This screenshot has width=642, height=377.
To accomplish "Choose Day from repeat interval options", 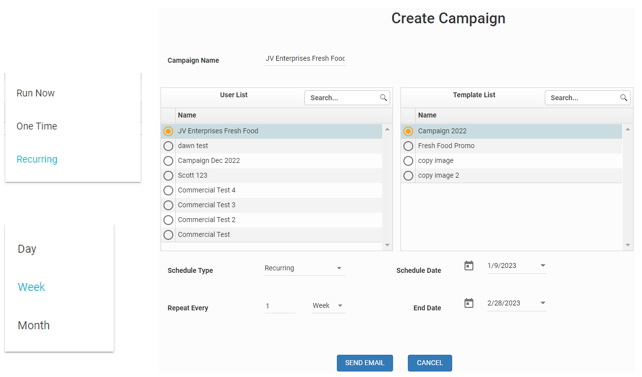I will tap(27, 249).
